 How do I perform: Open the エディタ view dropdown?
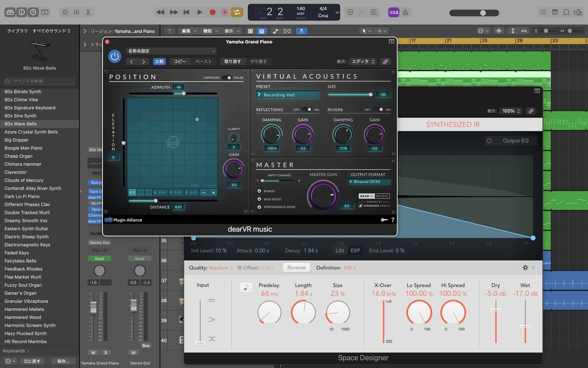[x=363, y=62]
